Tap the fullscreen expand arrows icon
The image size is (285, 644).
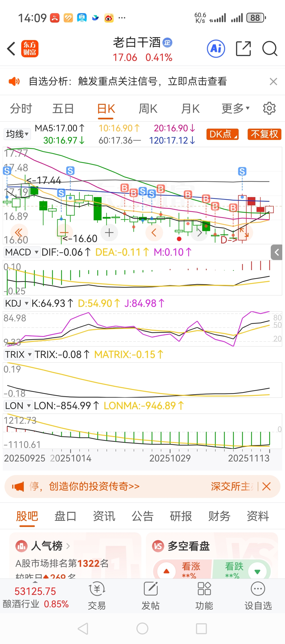(244, 233)
